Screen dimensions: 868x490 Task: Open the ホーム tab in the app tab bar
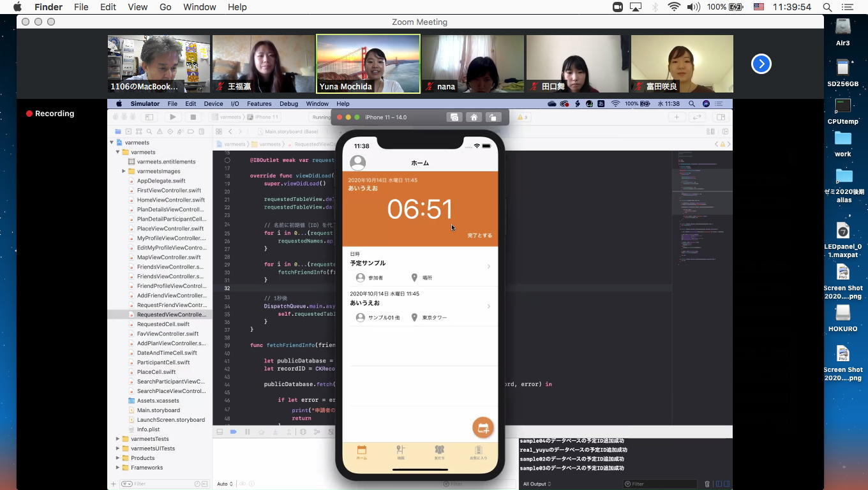click(x=362, y=453)
